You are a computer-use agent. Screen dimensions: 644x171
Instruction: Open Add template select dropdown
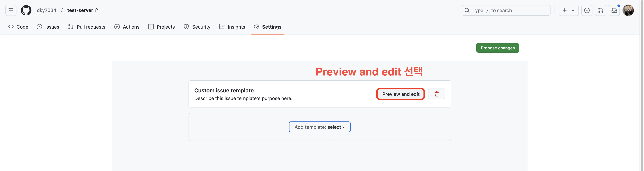[319, 127]
